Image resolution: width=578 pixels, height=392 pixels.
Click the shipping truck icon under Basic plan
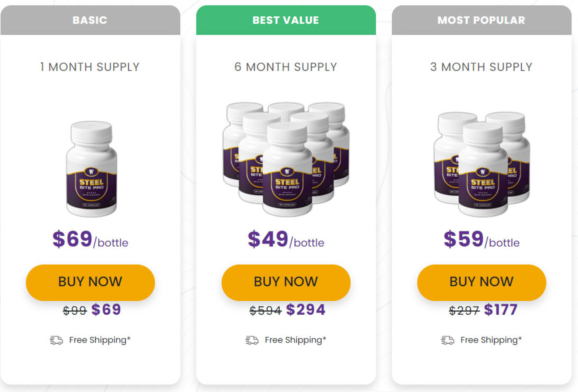(x=56, y=340)
